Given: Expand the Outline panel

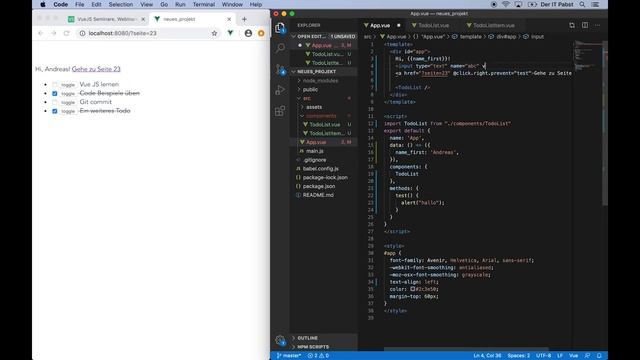Looking at the screenshot, I should (324, 338).
